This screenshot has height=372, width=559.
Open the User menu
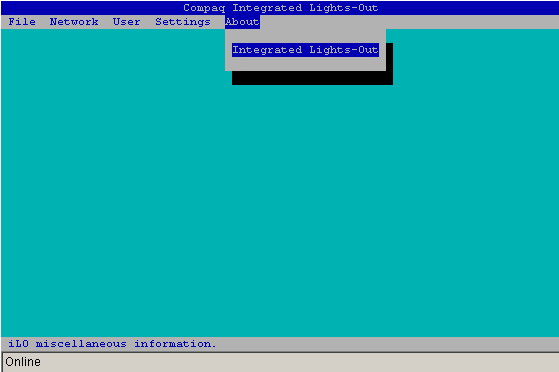127,22
